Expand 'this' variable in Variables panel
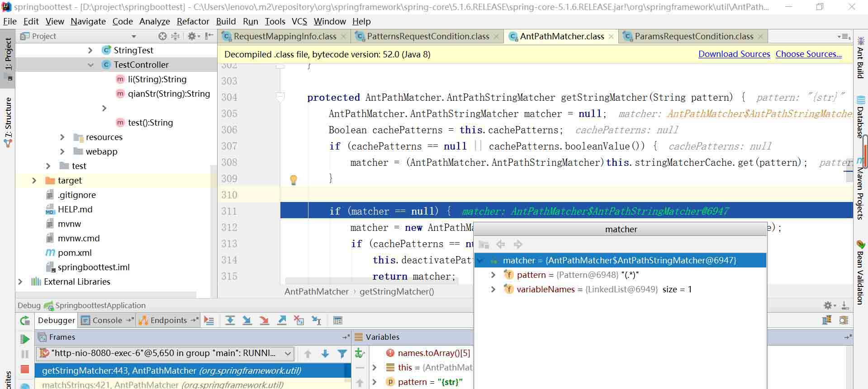Image resolution: width=868 pixels, height=389 pixels. 374,367
